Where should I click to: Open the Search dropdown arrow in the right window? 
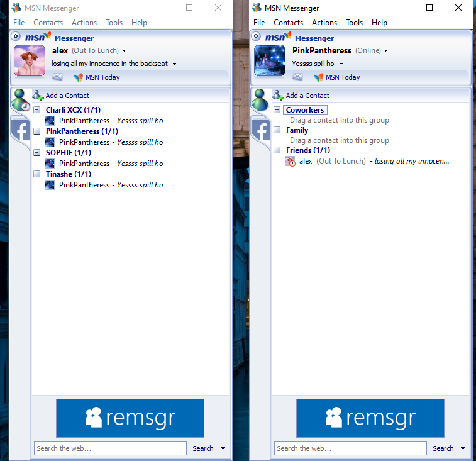[463, 448]
